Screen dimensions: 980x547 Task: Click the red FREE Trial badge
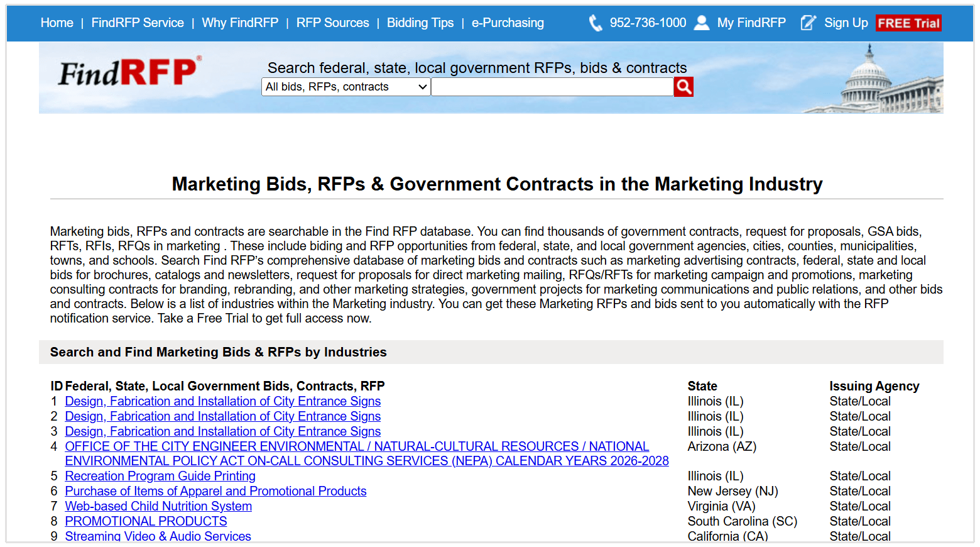click(908, 23)
